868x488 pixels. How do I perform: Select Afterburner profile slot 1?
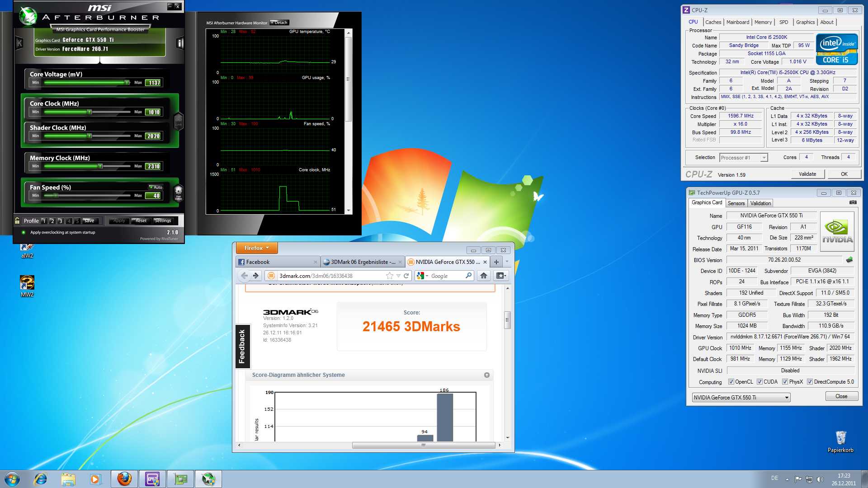(x=44, y=221)
